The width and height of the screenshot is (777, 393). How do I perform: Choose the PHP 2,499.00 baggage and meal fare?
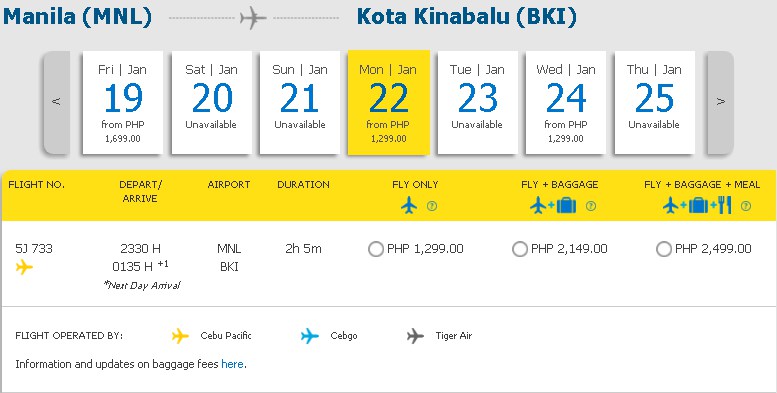664,249
